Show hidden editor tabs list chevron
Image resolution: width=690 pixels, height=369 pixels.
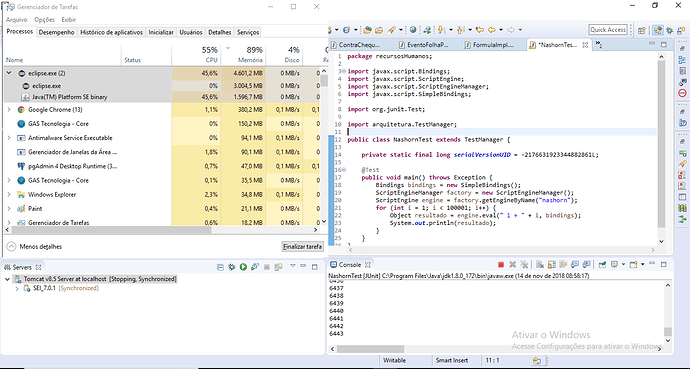599,44
